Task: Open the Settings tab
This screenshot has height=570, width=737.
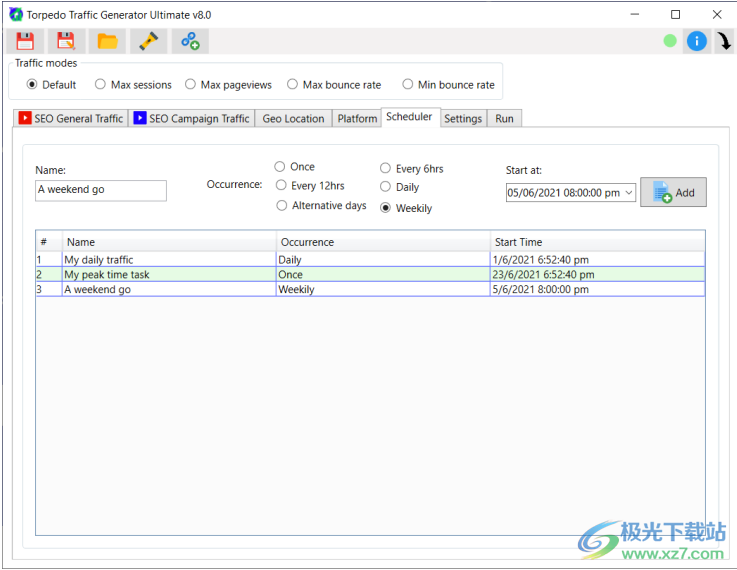Action: pos(463,118)
